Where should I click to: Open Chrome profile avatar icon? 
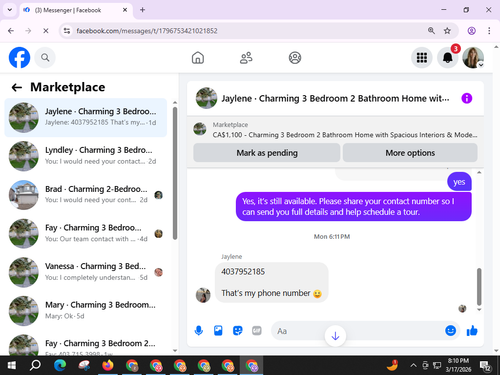471,31
